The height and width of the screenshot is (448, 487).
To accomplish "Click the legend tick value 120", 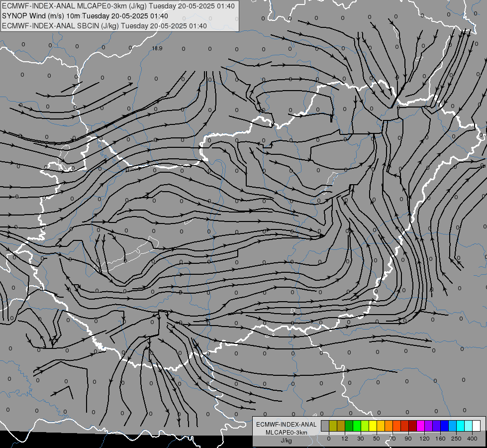I will point(424,439).
